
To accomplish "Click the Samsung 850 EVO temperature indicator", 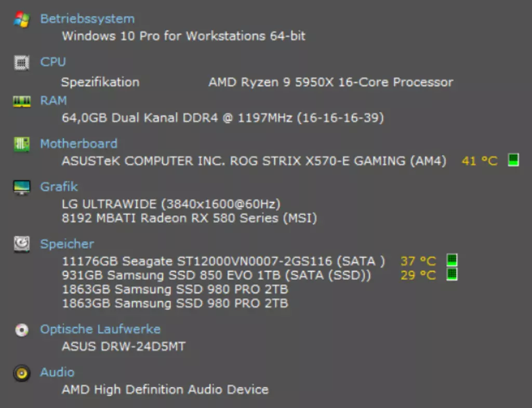I will click(x=452, y=274).
